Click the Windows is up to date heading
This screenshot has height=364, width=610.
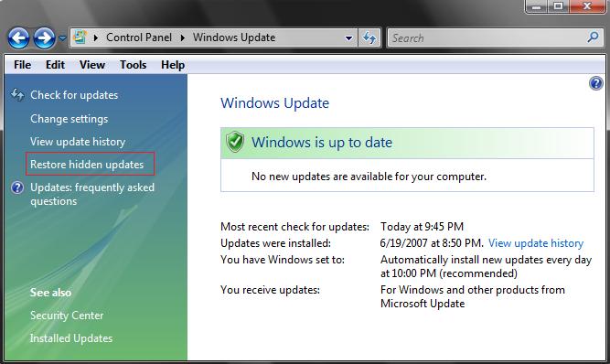(322, 143)
